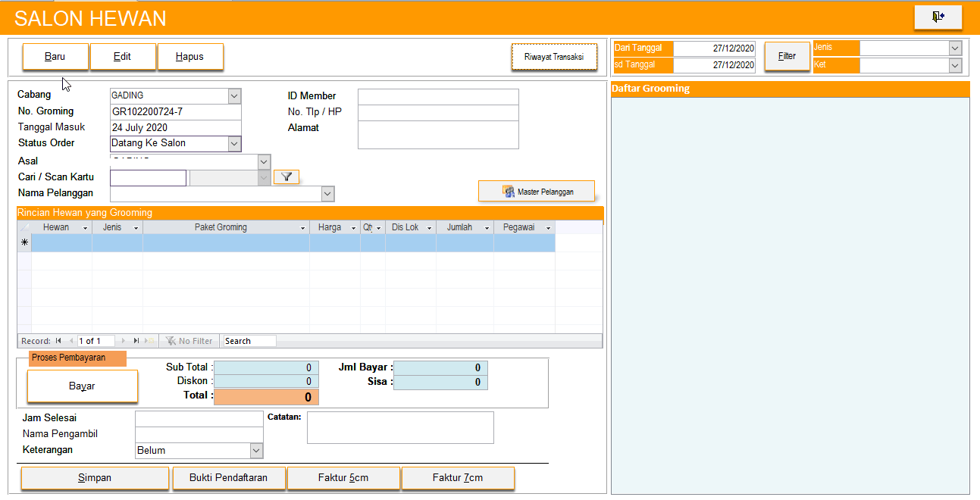Go to first record in navigator
980x500 pixels.
58,341
